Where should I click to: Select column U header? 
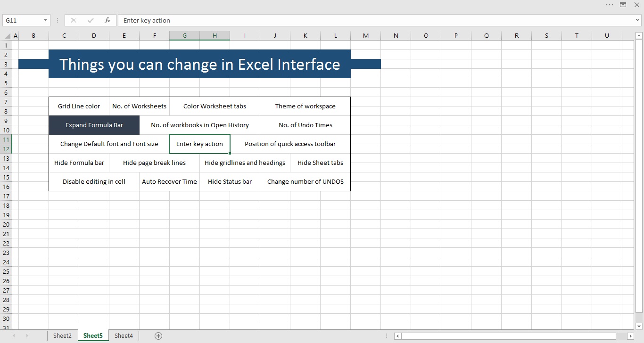click(607, 36)
